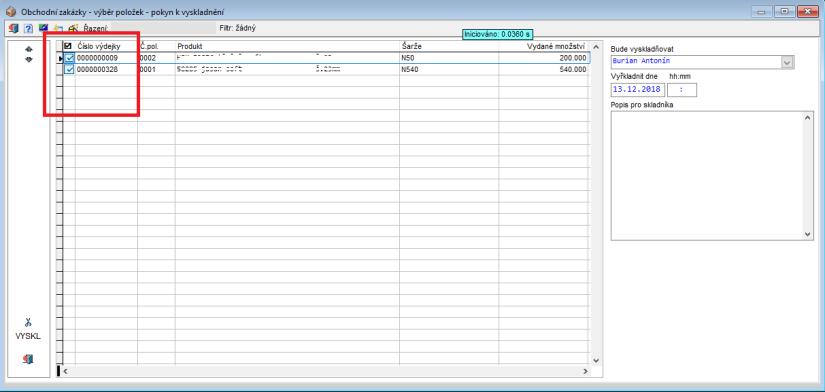Screen dimensions: 825x392
Task: Open the Bude vyskladňovat dropdown
Action: tap(787, 62)
